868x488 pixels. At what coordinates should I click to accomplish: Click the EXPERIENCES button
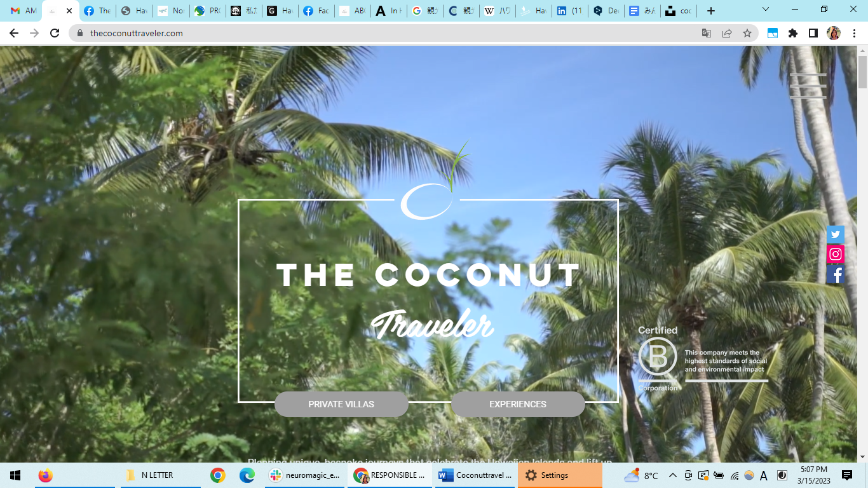[x=518, y=404]
